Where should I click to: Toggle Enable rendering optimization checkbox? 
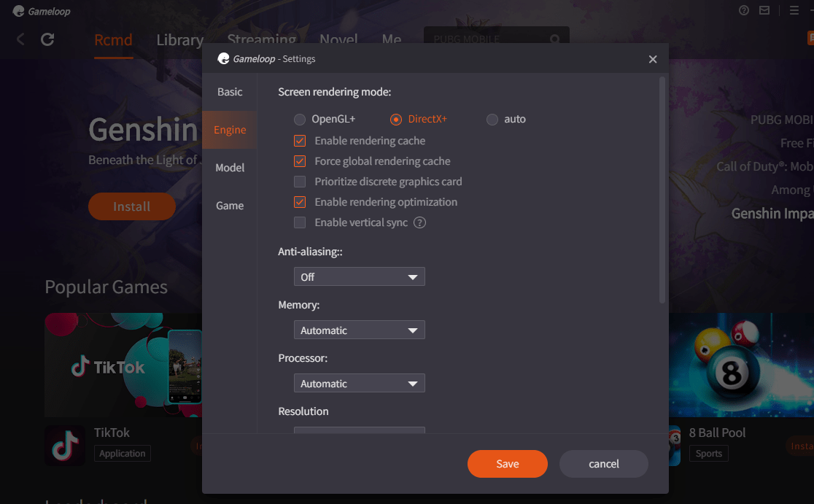pyautogui.click(x=300, y=202)
